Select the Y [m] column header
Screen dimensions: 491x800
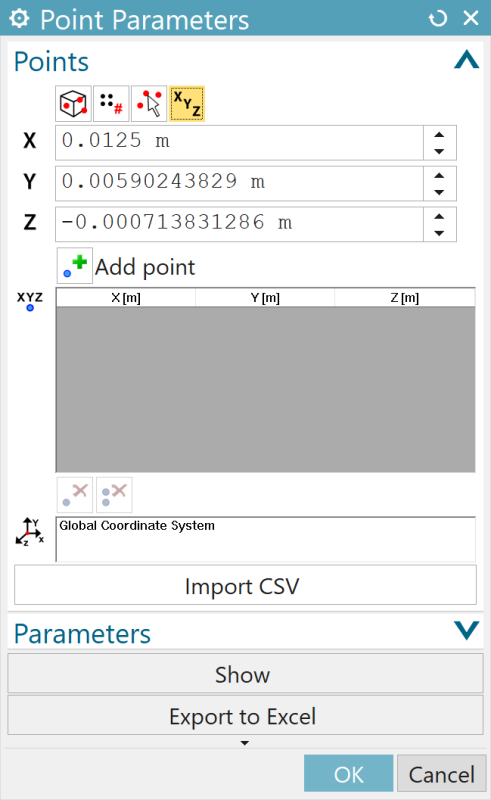click(265, 298)
